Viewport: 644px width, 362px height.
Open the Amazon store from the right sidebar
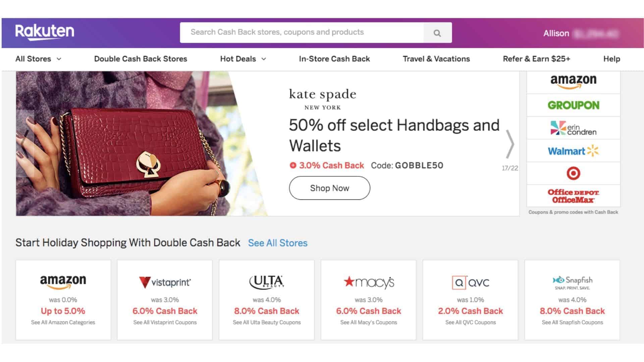pyautogui.click(x=573, y=81)
